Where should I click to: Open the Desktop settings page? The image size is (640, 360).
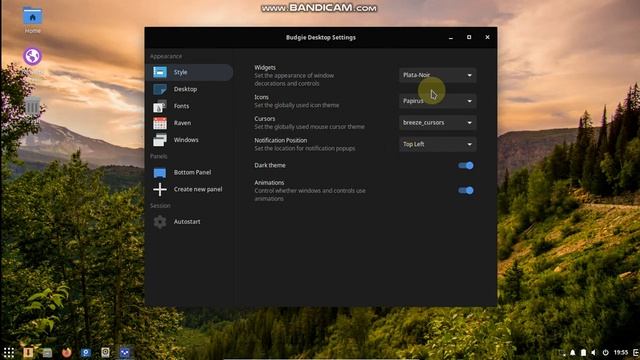click(189, 89)
